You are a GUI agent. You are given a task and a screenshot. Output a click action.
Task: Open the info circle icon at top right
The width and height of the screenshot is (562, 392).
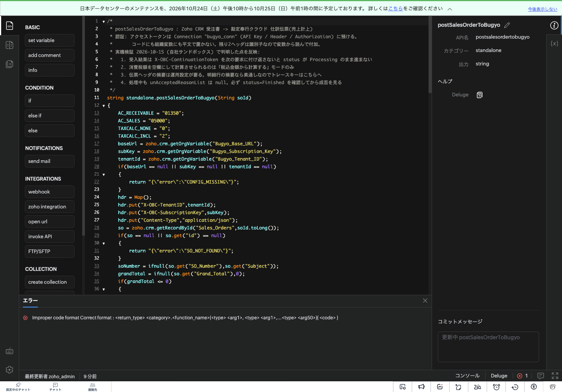tap(554, 25)
